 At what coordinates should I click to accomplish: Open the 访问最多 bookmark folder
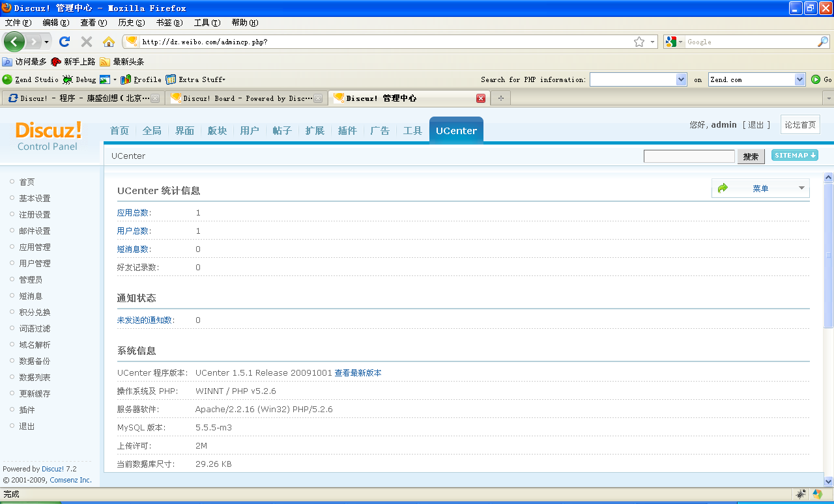[24, 62]
